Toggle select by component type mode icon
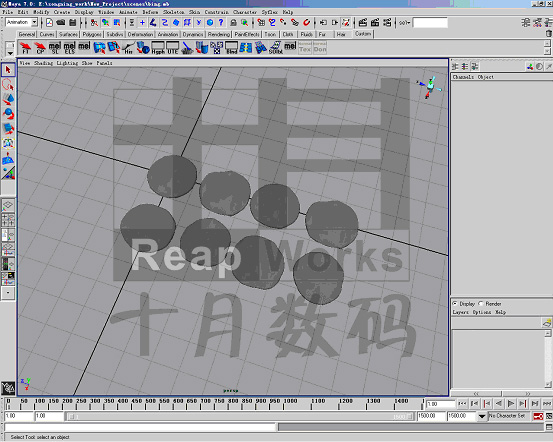553x442 pixels. click(117, 23)
